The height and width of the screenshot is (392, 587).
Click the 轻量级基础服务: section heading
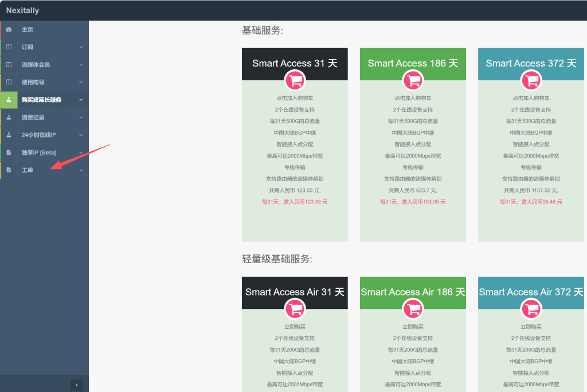tap(277, 258)
